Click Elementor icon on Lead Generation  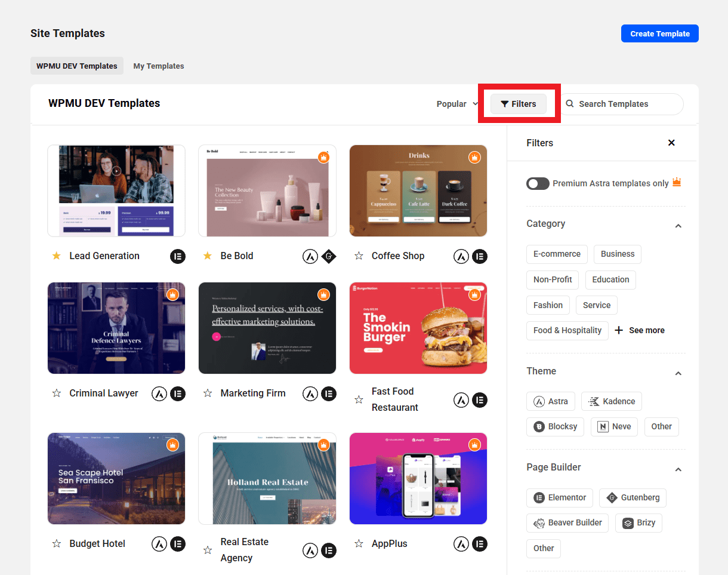[178, 256]
